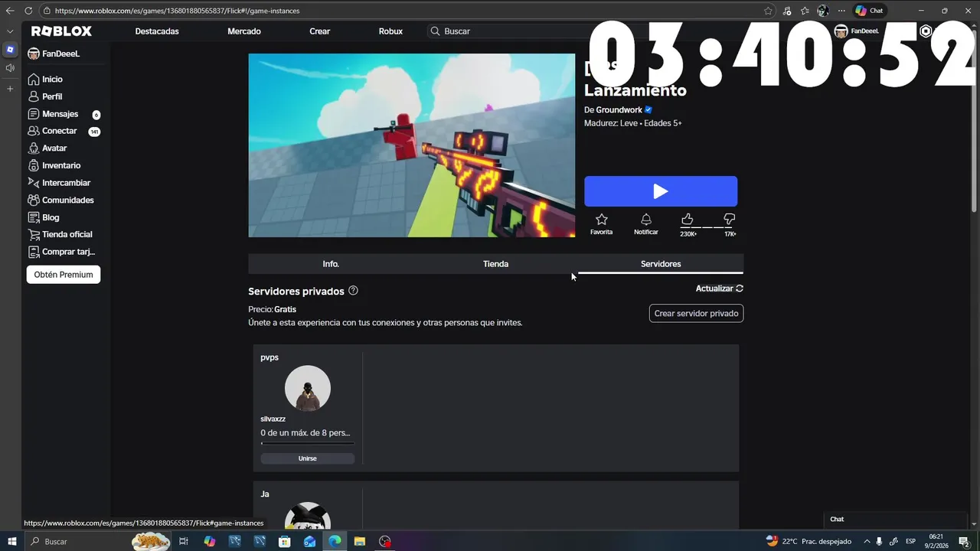Like the game with thumbs up
980x551 pixels.
(x=688, y=220)
